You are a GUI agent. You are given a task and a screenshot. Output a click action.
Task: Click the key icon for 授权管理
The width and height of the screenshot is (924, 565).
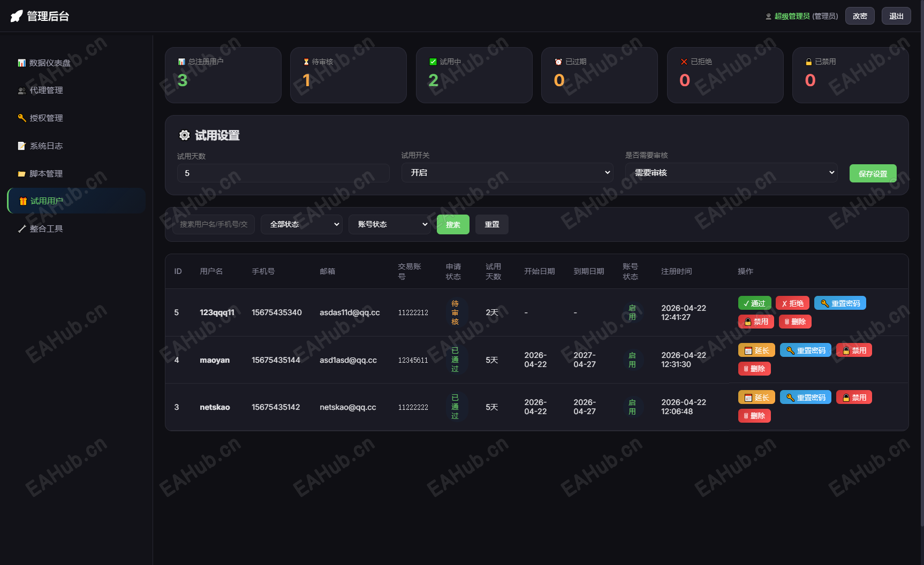point(22,118)
